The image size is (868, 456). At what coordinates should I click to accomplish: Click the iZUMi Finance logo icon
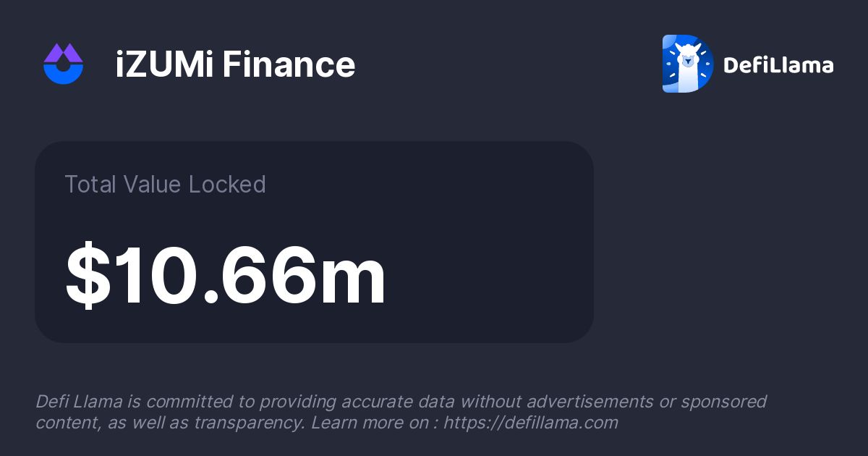64,64
